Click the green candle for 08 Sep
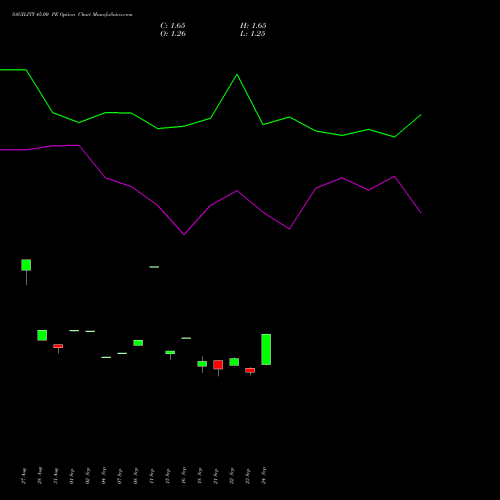The height and width of the screenshot is (500, 500). pyautogui.click(x=138, y=343)
